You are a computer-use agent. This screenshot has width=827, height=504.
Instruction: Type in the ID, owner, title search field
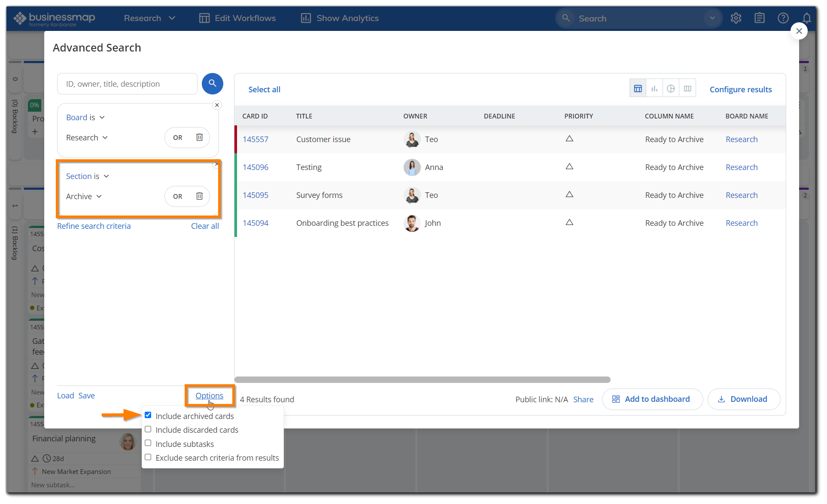[x=127, y=84]
